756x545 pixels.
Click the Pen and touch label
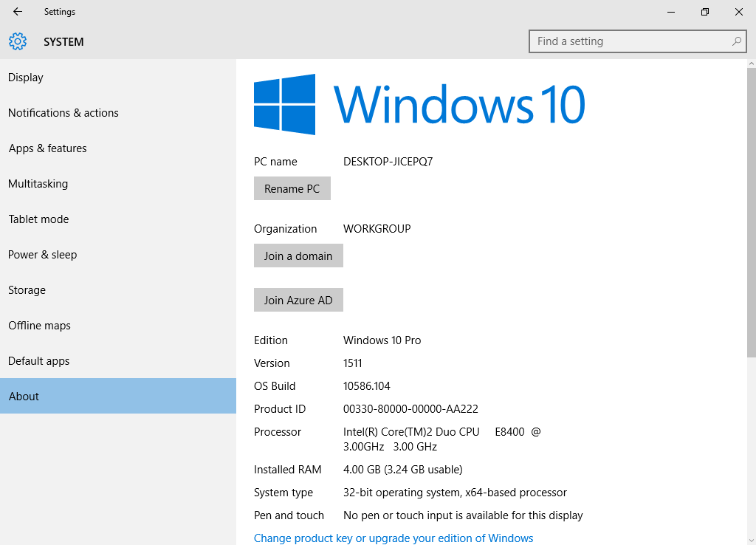289,515
